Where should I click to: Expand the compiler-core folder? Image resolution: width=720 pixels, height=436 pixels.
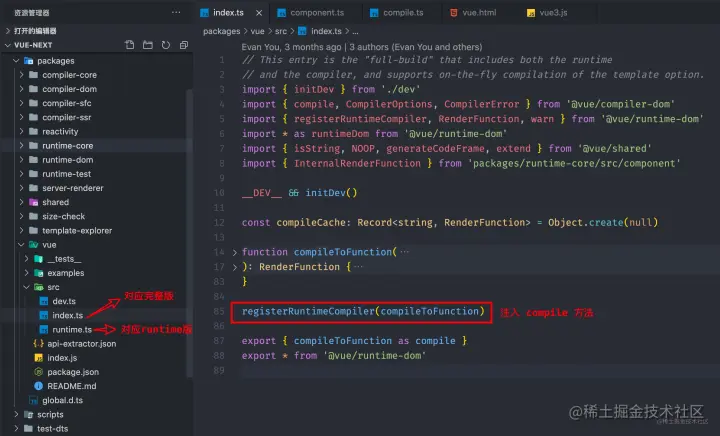21,75
